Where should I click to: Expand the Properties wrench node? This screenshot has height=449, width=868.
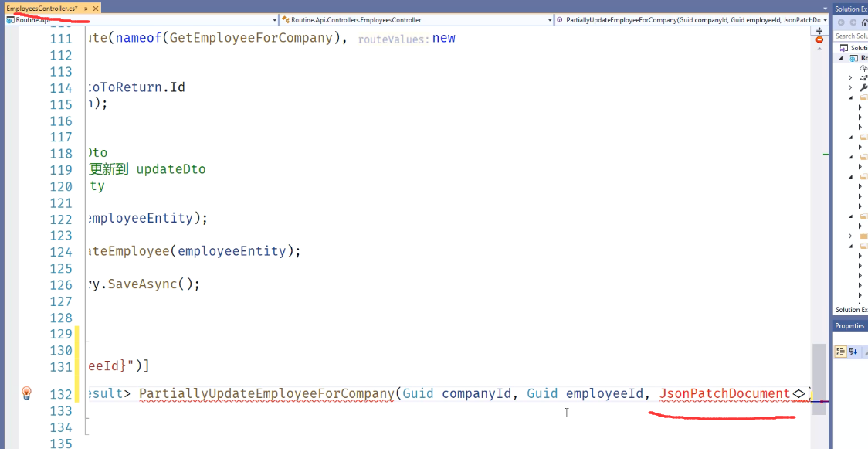tap(850, 88)
